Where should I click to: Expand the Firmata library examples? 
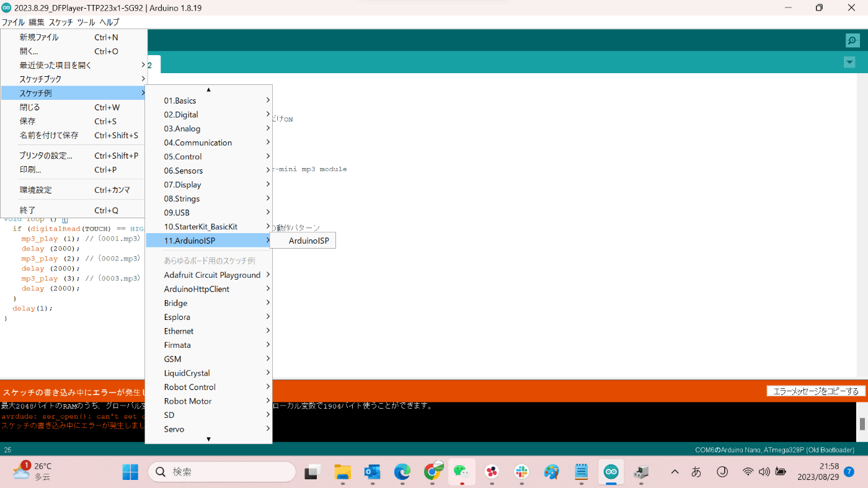(x=208, y=345)
